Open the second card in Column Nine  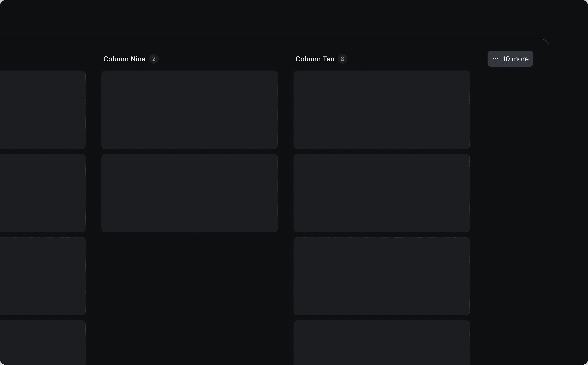[189, 193]
